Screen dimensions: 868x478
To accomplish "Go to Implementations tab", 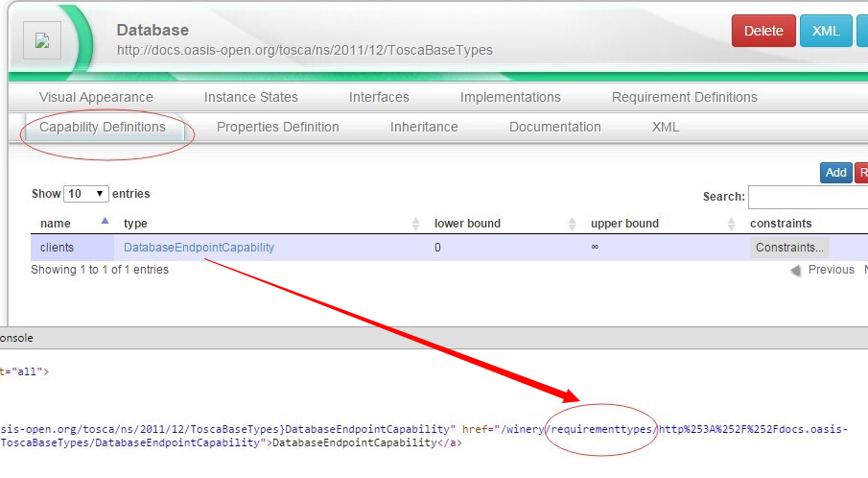I will pyautogui.click(x=510, y=97).
